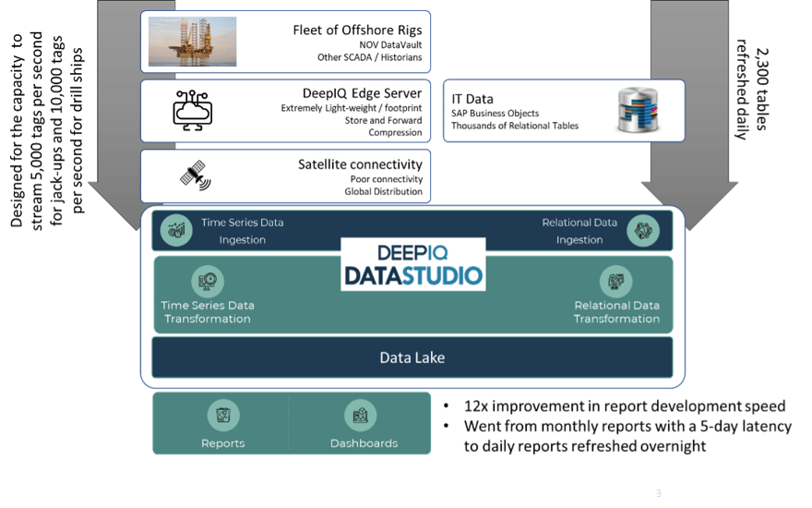812x508 pixels.
Task: Click the 'Store and Forward' text
Action: [x=383, y=120]
